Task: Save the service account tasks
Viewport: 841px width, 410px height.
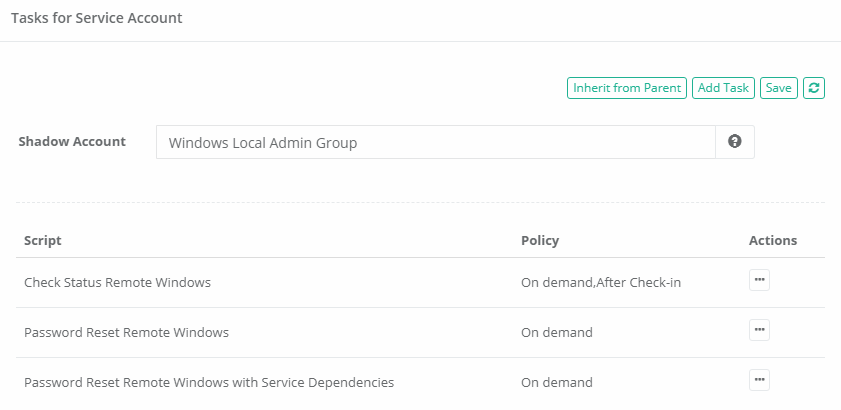Action: coord(778,88)
